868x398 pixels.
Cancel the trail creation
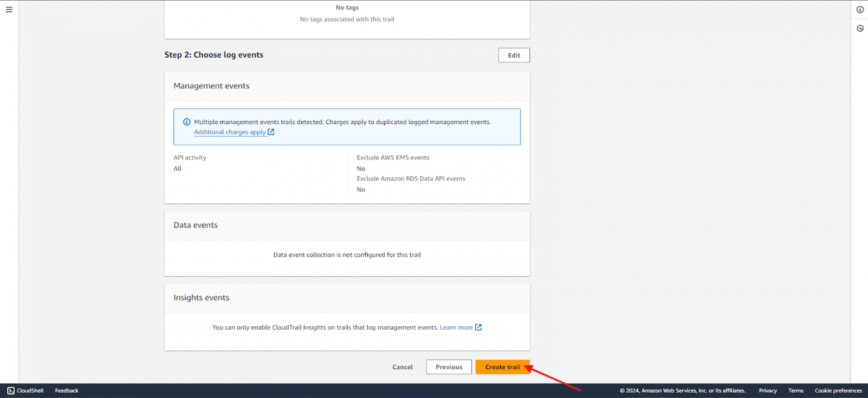402,366
